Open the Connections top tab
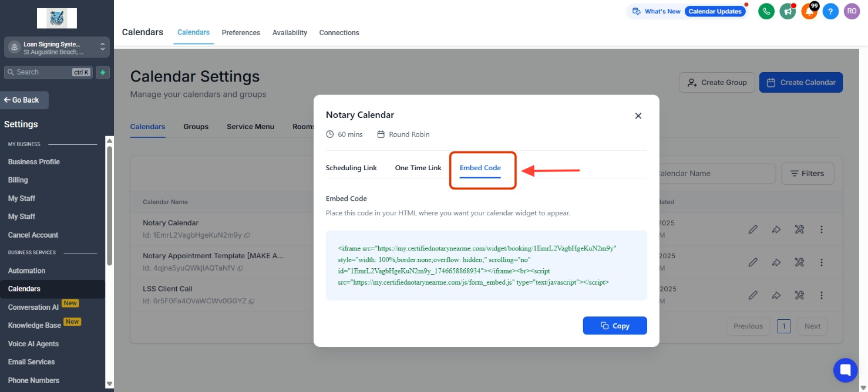Viewport: 868px width, 392px height. click(x=339, y=33)
